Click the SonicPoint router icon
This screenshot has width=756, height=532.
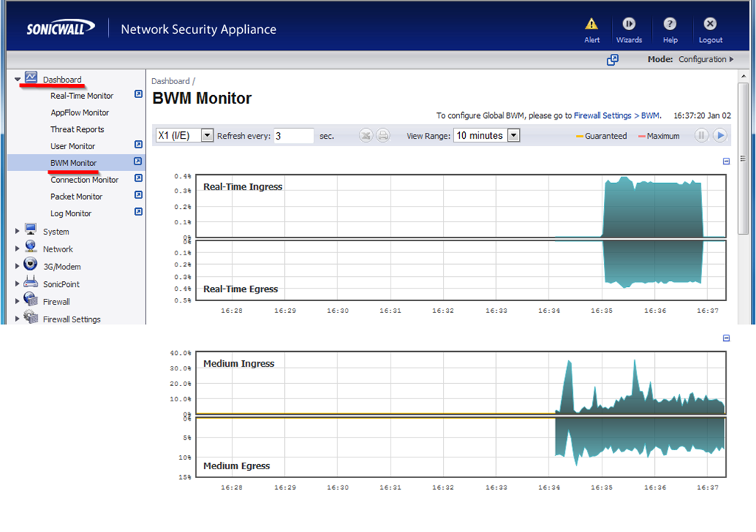tap(31, 281)
